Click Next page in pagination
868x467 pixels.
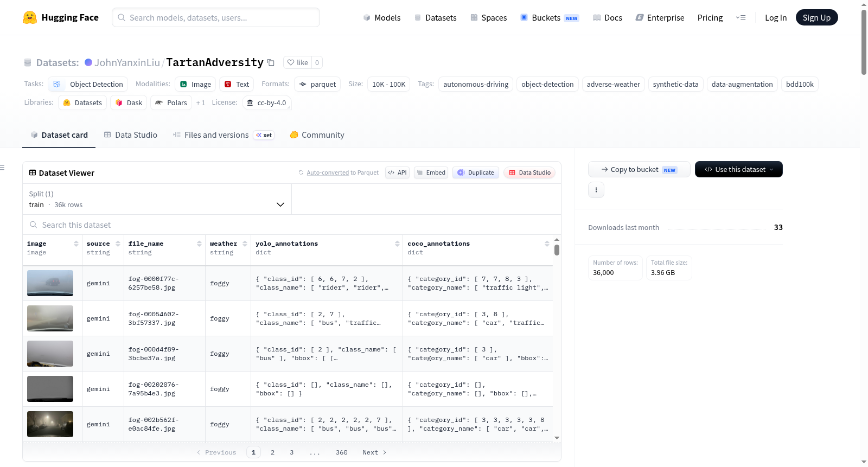(374, 452)
